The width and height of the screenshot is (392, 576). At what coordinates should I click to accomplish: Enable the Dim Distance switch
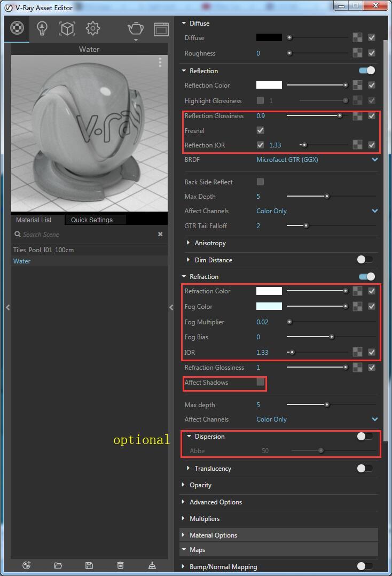(365, 260)
